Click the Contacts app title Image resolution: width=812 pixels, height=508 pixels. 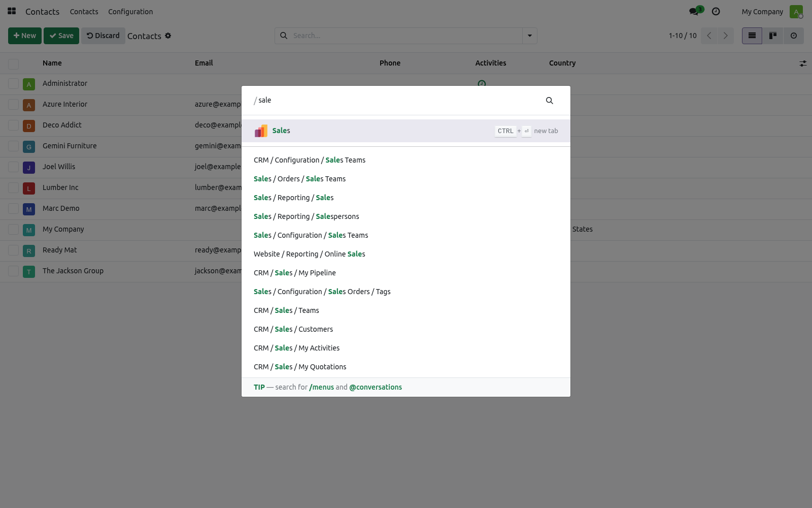[x=42, y=12]
